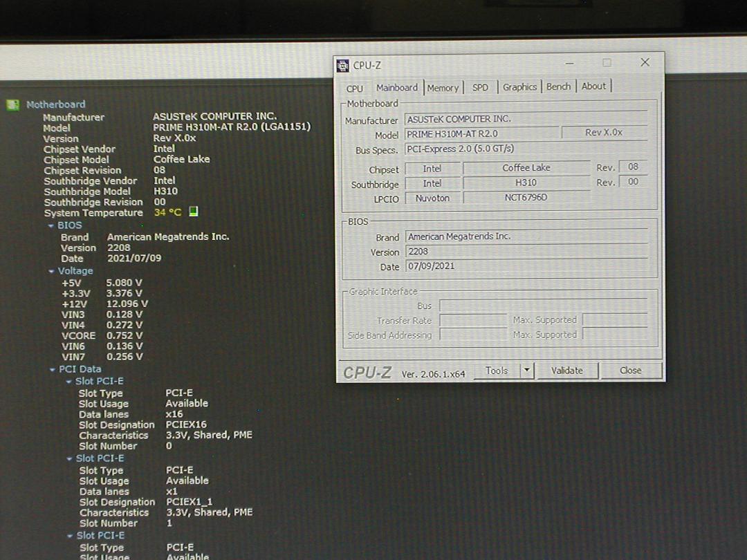
Task: Click the Southbridge H310 field in CPU-Z
Action: coord(526,183)
